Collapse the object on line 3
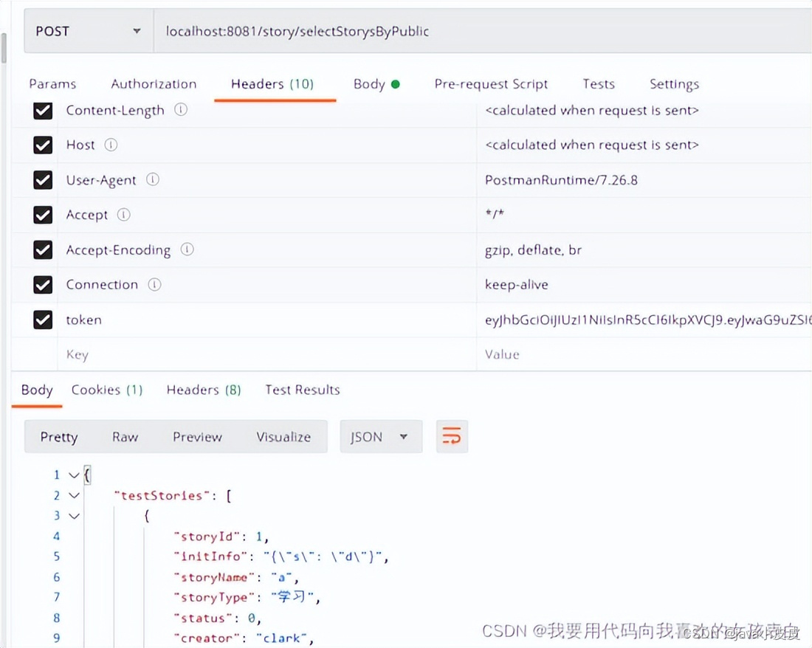The image size is (812, 648). pyautogui.click(x=74, y=516)
